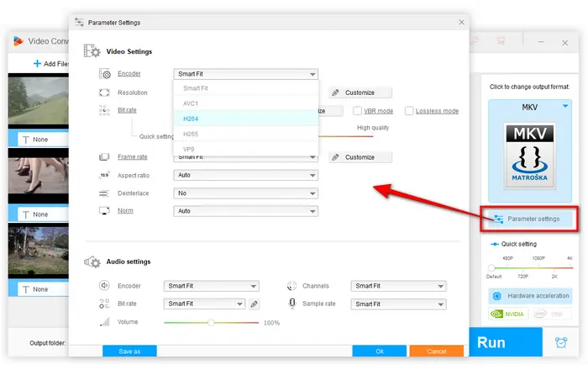Open the Aspect ratio Auto dropdown
This screenshot has width=588, height=370.
pos(245,175)
